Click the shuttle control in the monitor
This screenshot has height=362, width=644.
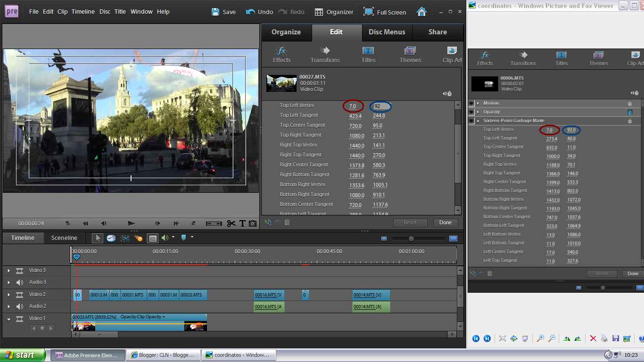pos(214,223)
